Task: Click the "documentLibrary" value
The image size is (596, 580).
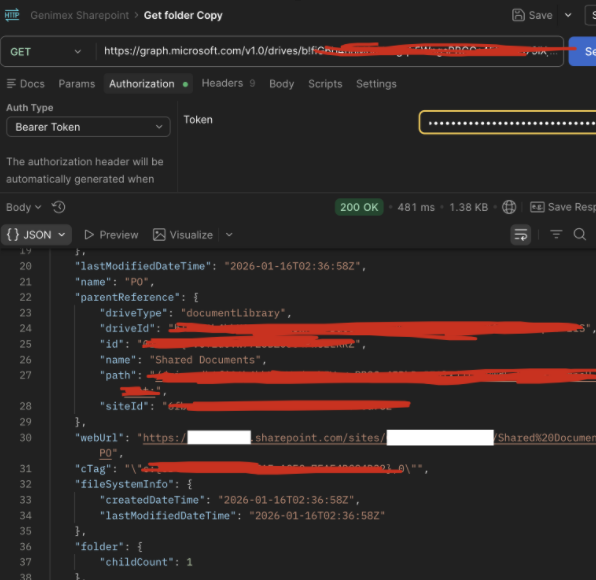Action: coord(233,313)
